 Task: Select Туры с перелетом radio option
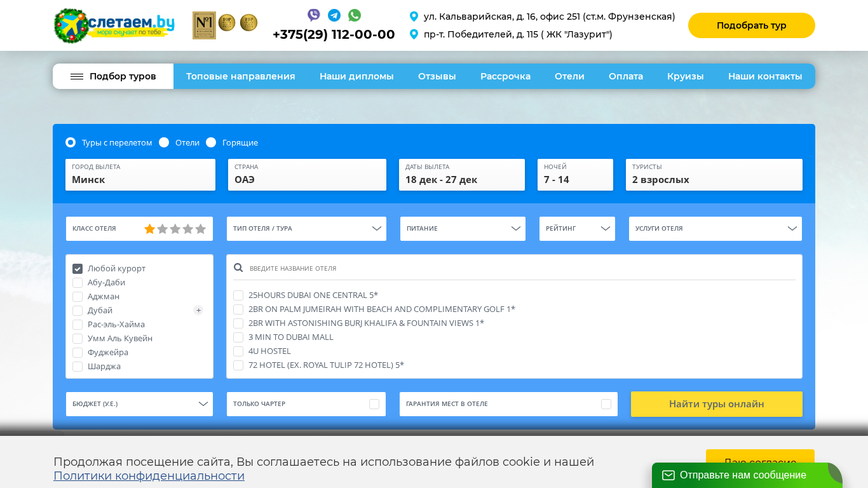coord(71,142)
